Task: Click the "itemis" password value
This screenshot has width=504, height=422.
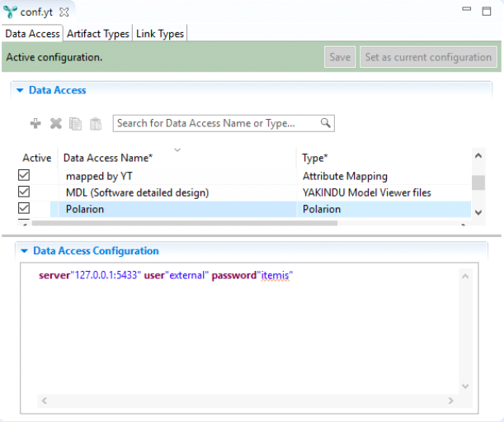Action: pos(275,276)
